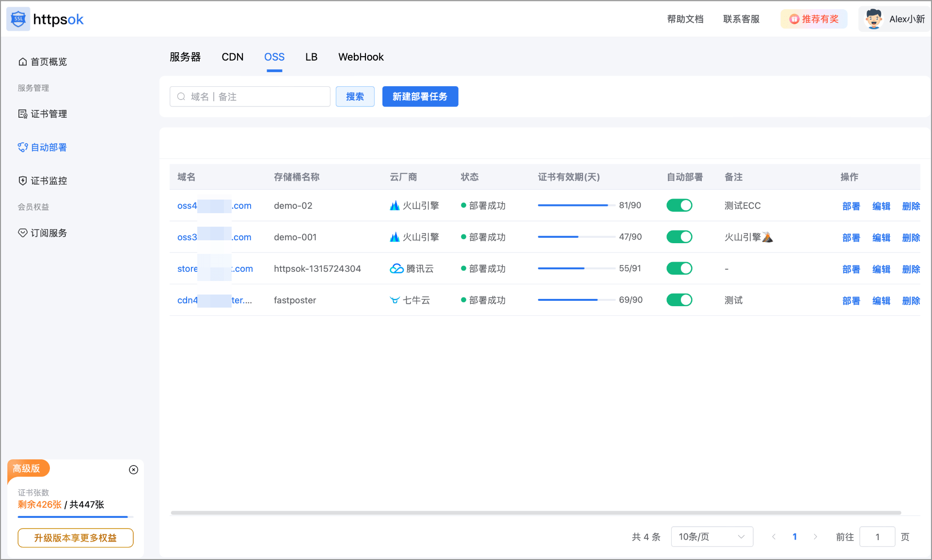Click 47/90 validity progress bar

tap(576, 237)
